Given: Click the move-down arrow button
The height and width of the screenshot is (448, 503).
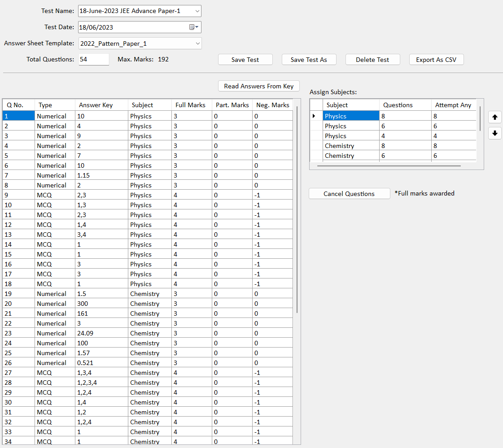Looking at the screenshot, I should point(494,133).
